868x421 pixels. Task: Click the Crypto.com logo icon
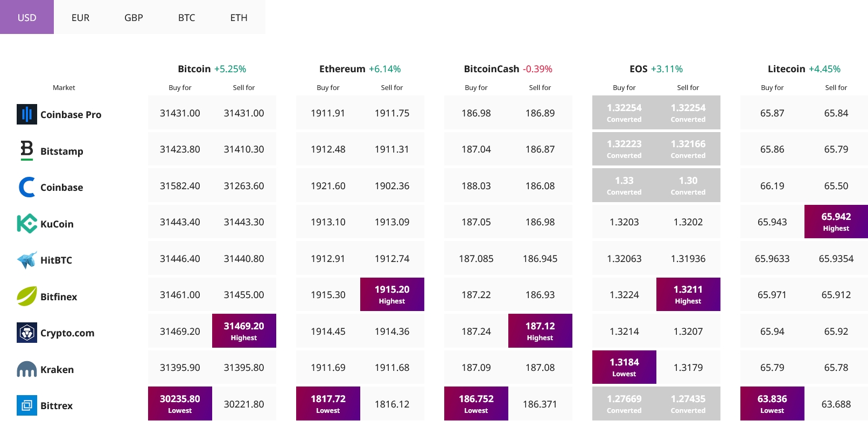click(x=27, y=333)
